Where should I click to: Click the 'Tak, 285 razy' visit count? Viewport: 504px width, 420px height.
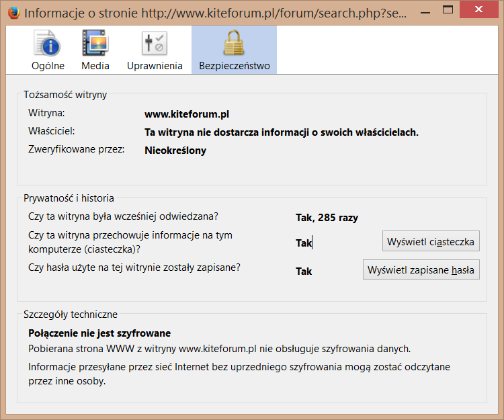[x=327, y=218]
